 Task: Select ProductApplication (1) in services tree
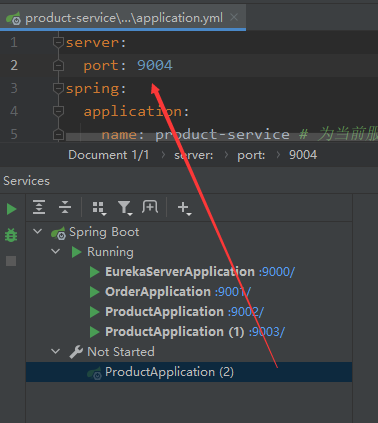[175, 332]
